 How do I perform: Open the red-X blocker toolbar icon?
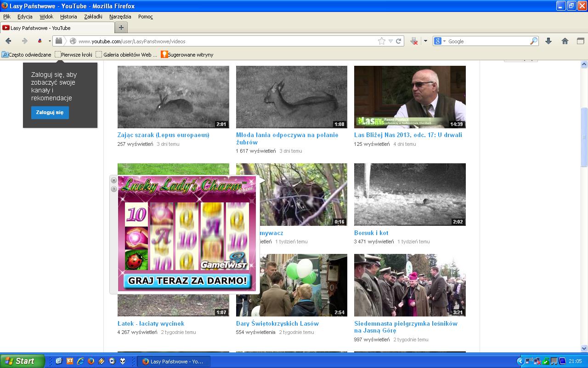pyautogui.click(x=414, y=41)
